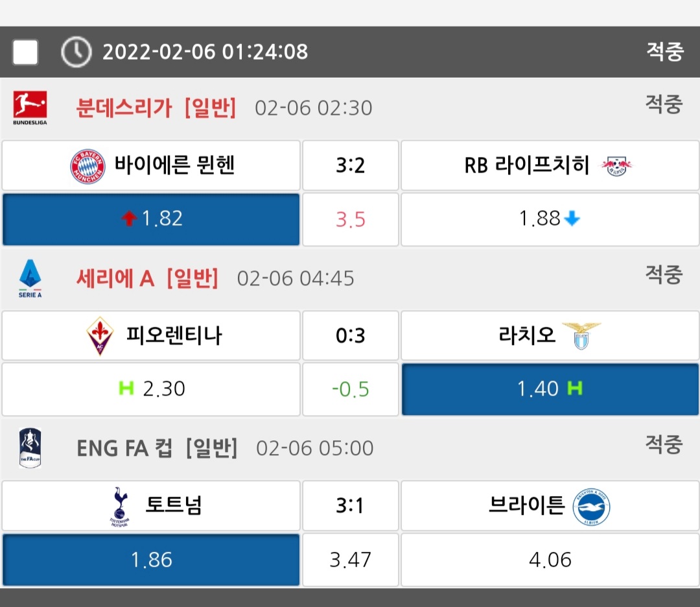Click the Fiorentina 2.30 handicap odds
The image size is (700, 607).
click(151, 389)
